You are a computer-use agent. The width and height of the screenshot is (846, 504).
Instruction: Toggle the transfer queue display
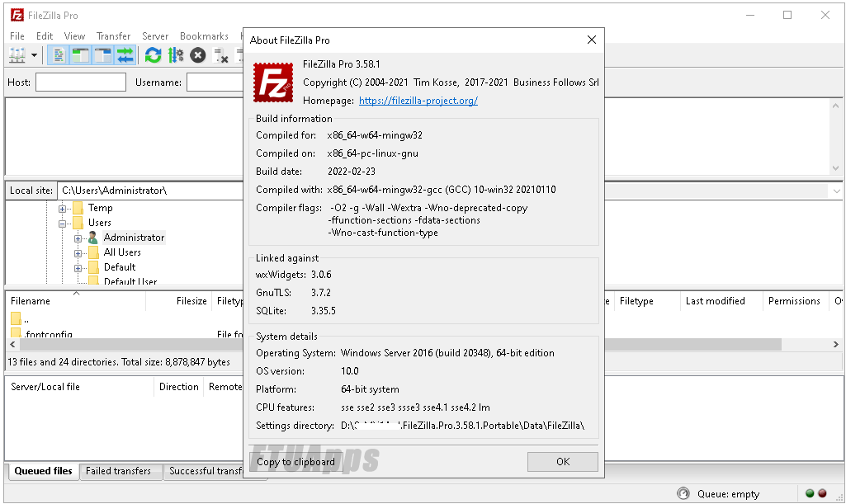125,55
